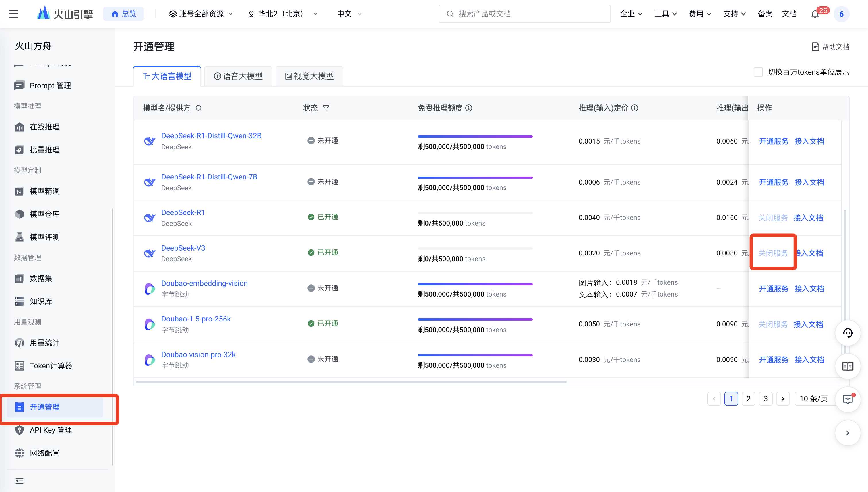
Task: Open the hamburger menu at top left
Action: coord(13,14)
